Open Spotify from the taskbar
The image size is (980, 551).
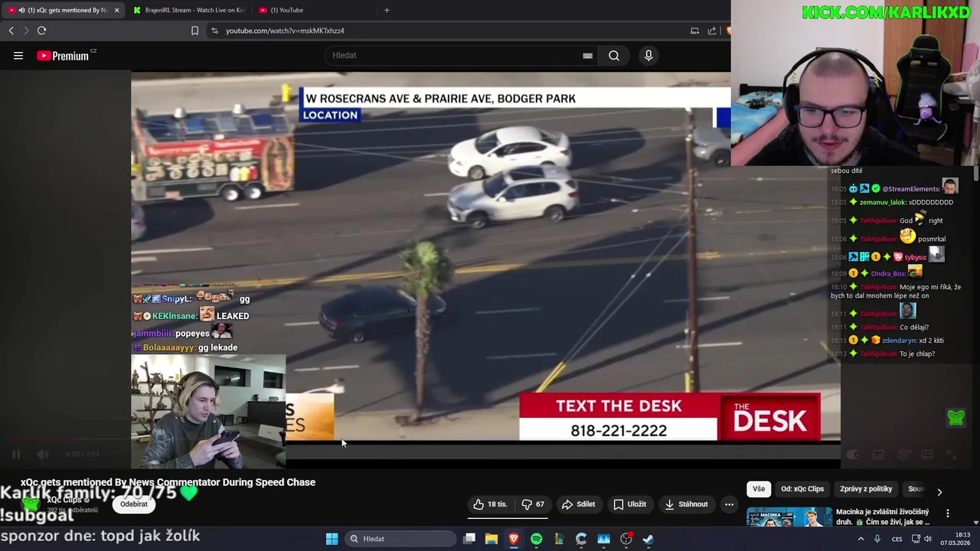536,539
